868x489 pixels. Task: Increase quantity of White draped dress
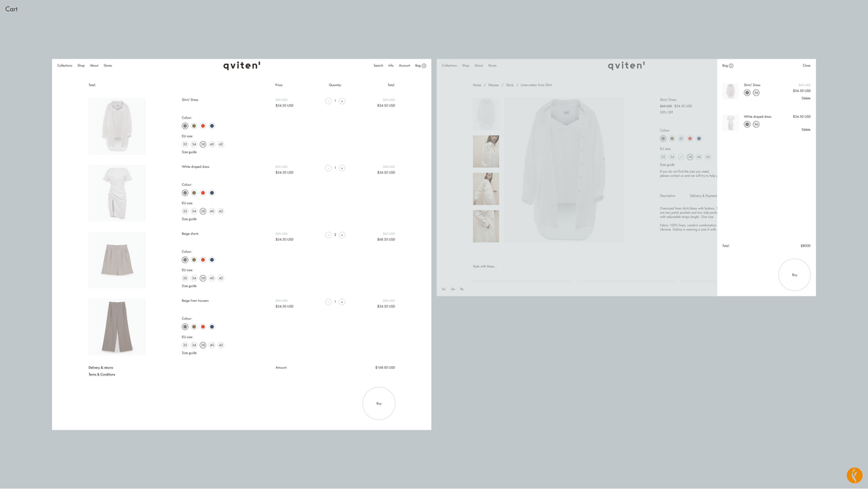tap(342, 168)
